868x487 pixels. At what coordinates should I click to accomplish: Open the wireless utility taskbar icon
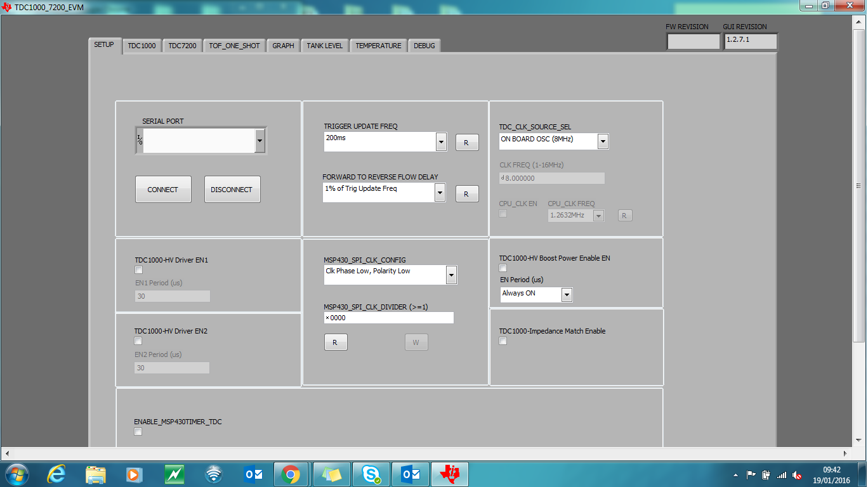tap(214, 474)
